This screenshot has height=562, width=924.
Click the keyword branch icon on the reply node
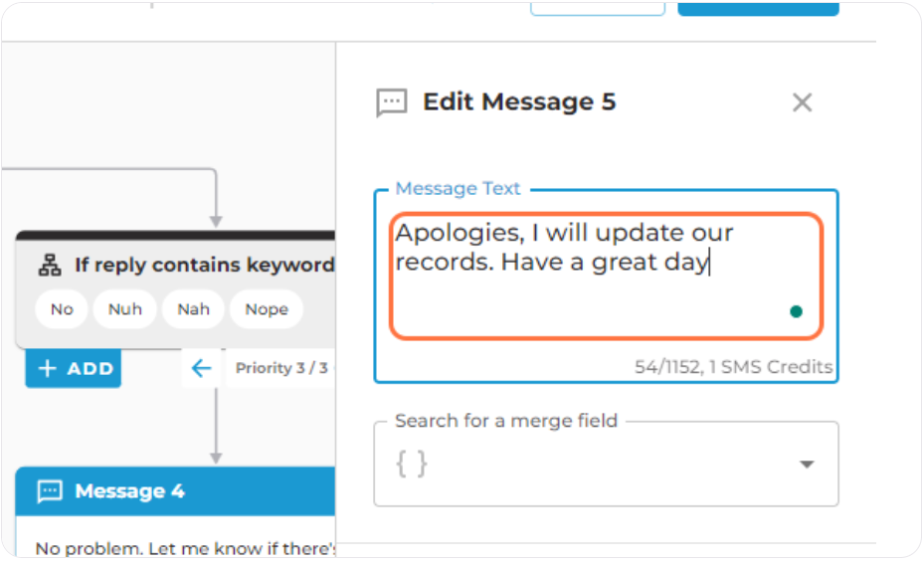coord(50,266)
